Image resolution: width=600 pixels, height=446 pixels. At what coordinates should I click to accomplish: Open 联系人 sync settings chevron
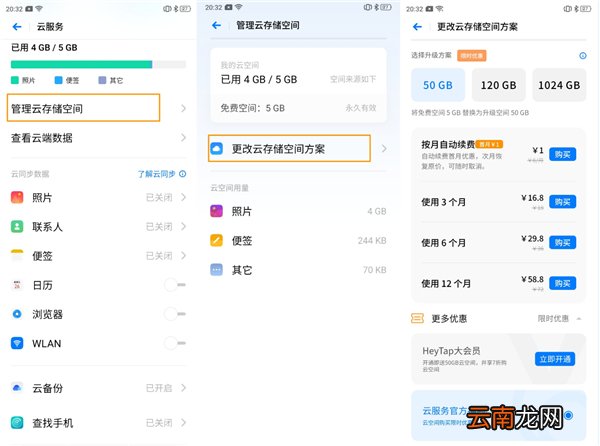coord(183,226)
